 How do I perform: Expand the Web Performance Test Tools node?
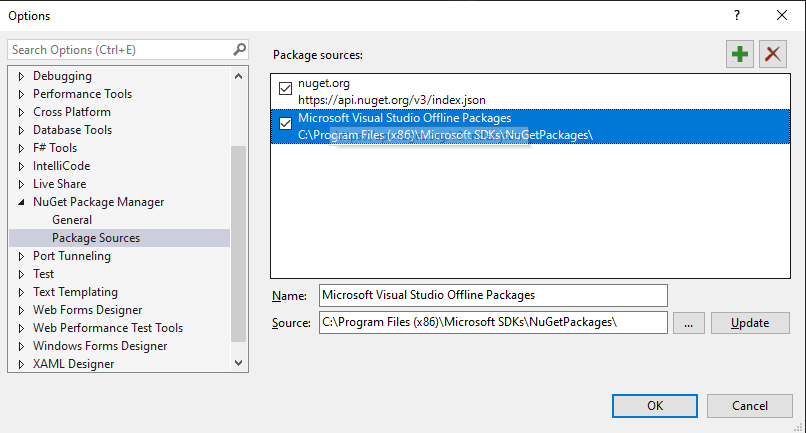(x=21, y=328)
